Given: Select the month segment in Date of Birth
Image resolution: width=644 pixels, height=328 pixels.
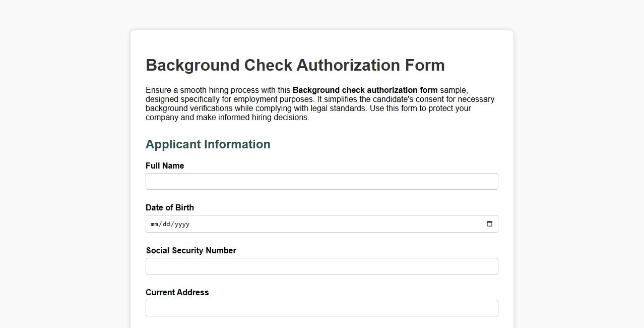Looking at the screenshot, I should tap(154, 224).
